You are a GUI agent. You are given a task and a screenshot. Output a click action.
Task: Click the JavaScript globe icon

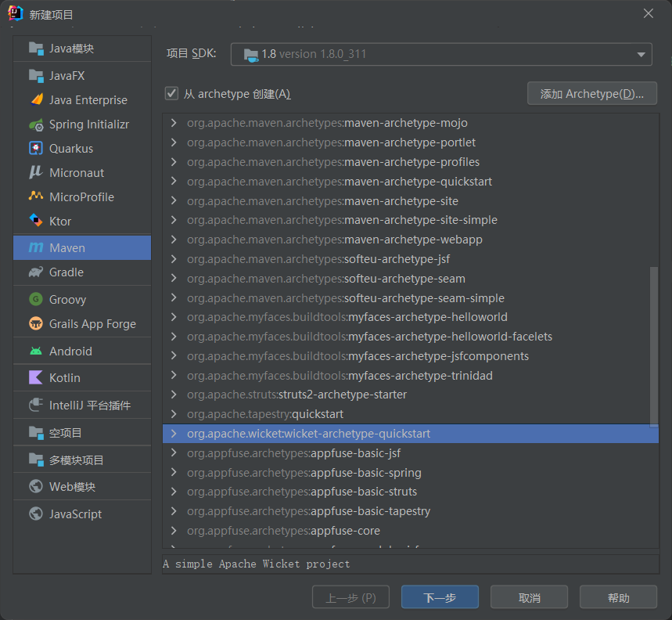pos(36,514)
